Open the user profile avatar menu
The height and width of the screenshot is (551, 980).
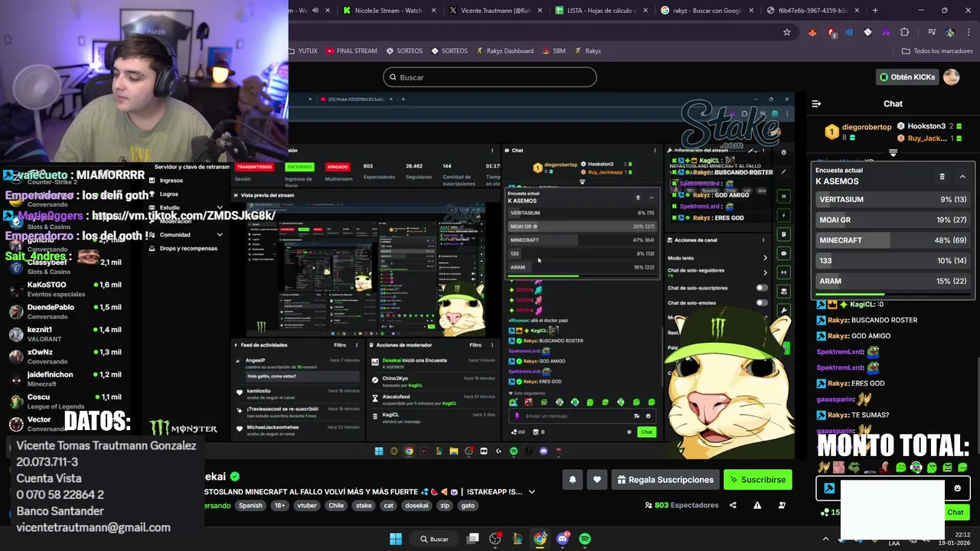click(951, 77)
